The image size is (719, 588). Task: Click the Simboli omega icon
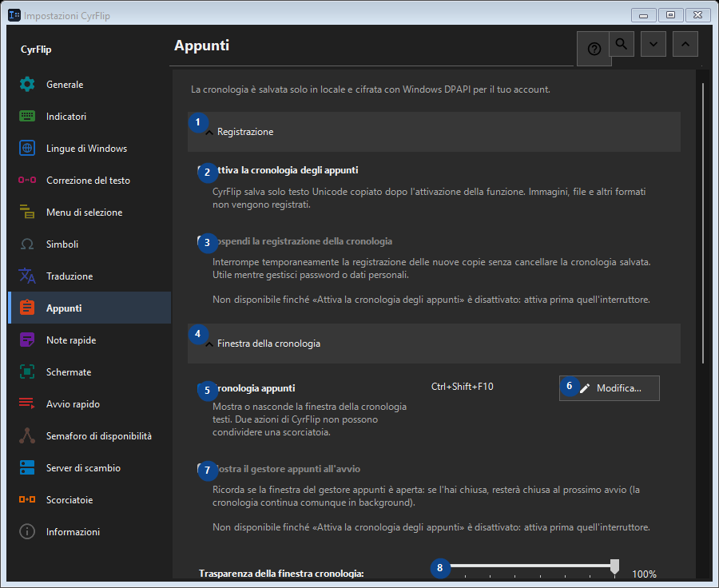tap(27, 244)
